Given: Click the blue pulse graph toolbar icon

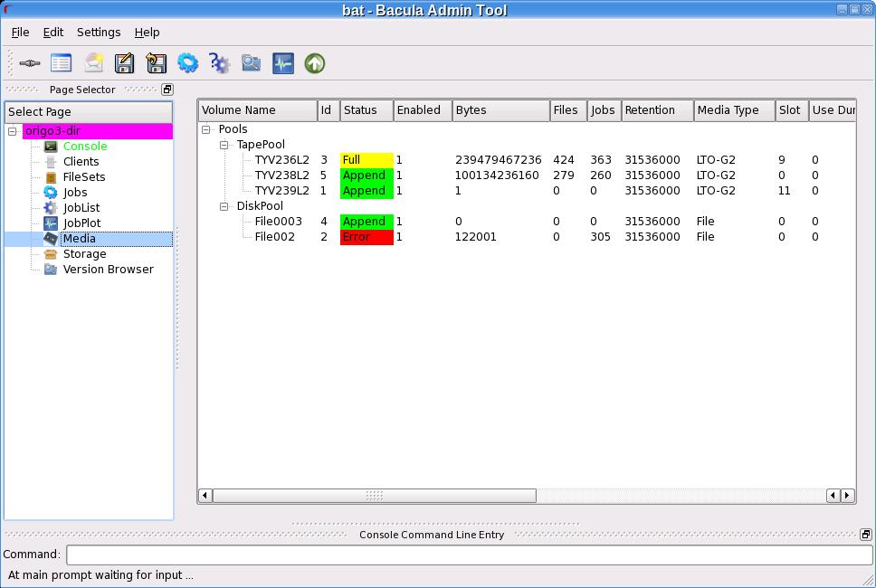Looking at the screenshot, I should coord(282,63).
